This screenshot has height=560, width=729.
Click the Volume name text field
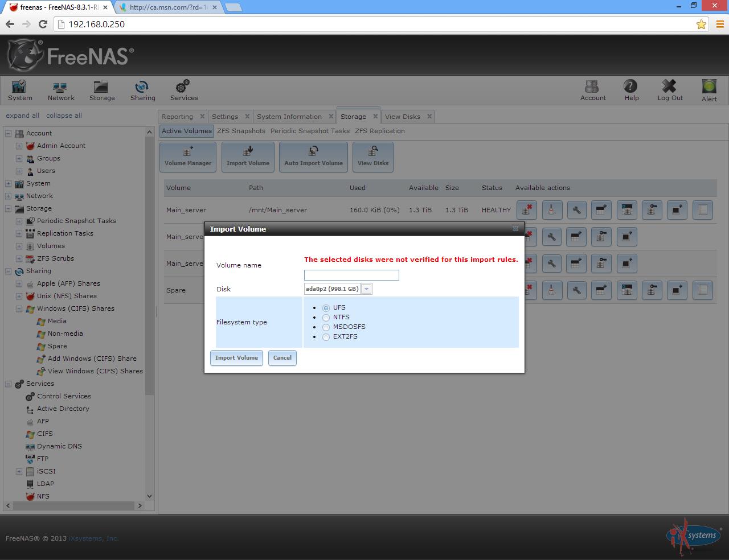click(351, 275)
